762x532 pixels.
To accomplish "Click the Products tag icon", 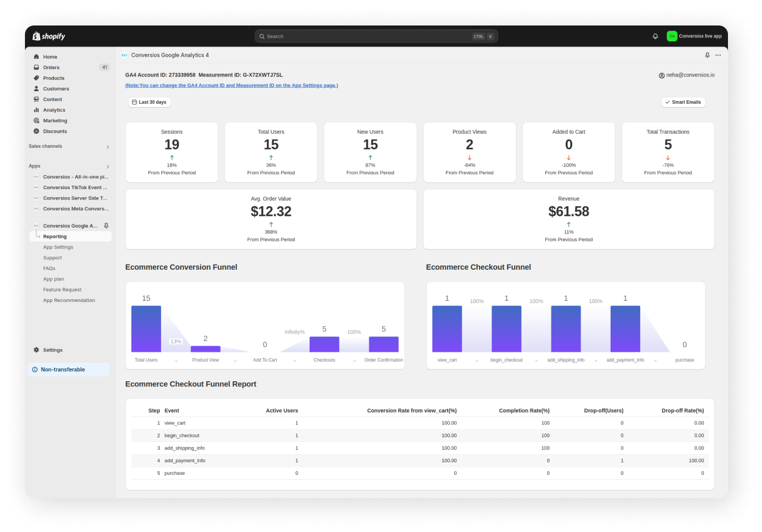I will (x=36, y=78).
